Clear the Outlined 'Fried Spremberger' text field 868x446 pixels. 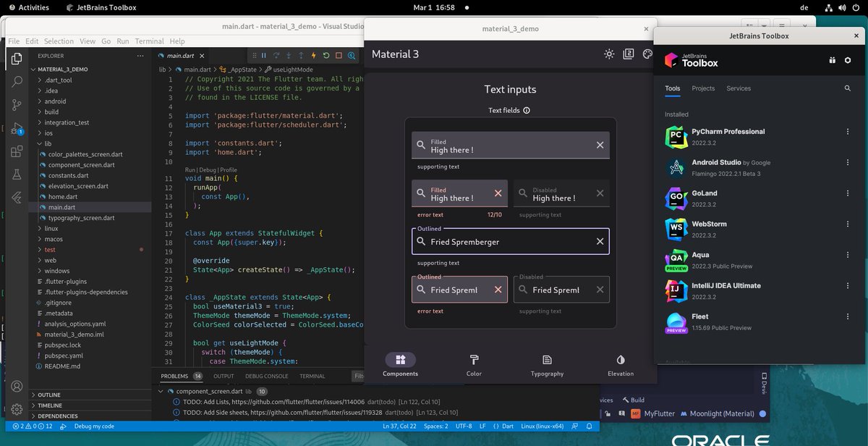click(600, 241)
